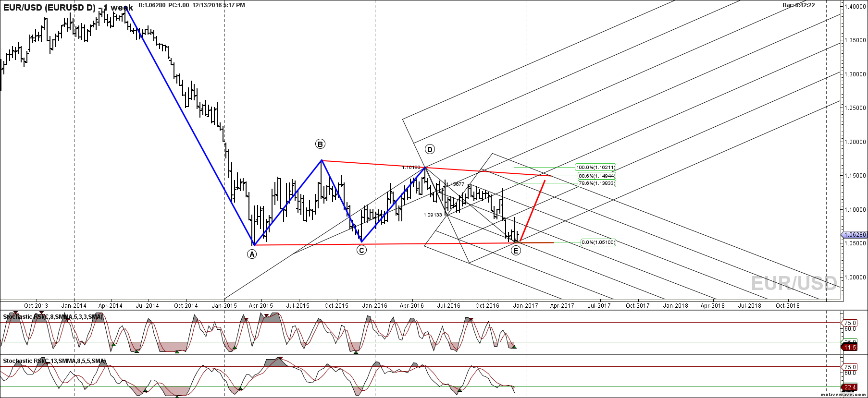
Task: Click the 11.5 stochastic value tag
Action: pos(850,347)
